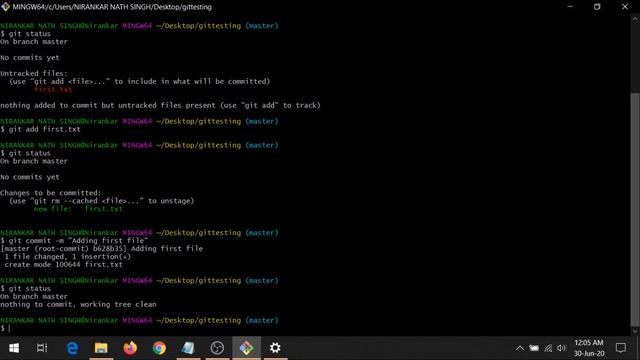Open OBS Studio from the taskbar
This screenshot has width=640, height=360.
tap(217, 348)
